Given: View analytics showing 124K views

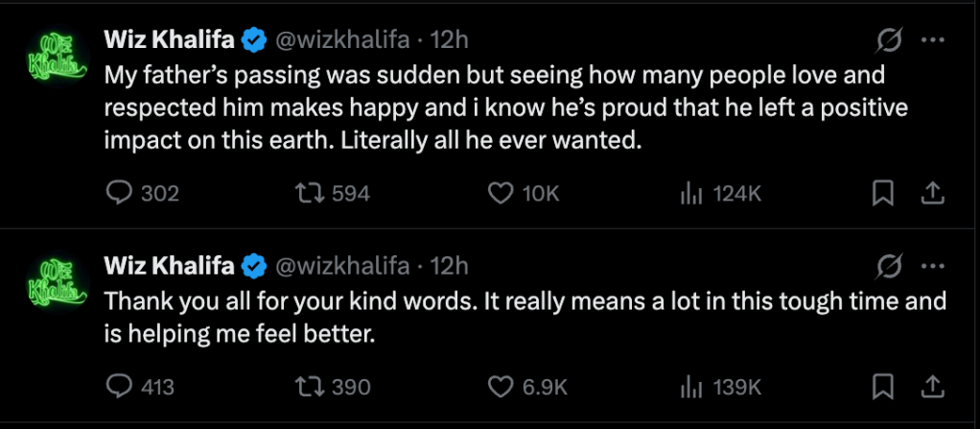Looking at the screenshot, I should (688, 194).
